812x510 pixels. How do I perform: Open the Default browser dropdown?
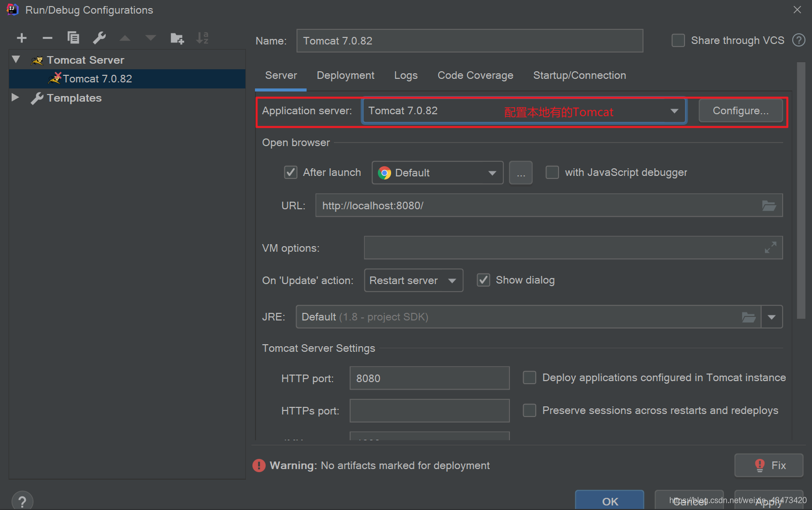[x=438, y=173]
